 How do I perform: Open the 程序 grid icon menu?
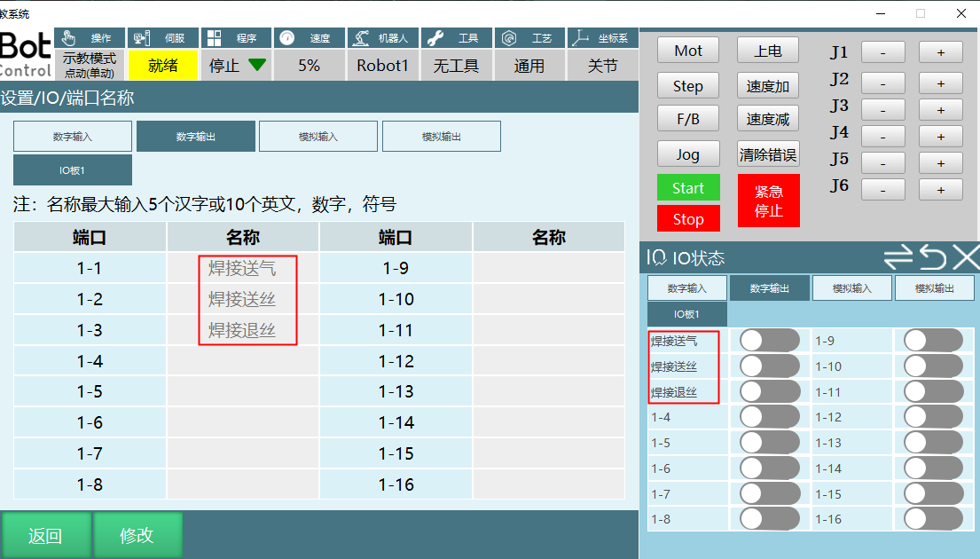[214, 38]
